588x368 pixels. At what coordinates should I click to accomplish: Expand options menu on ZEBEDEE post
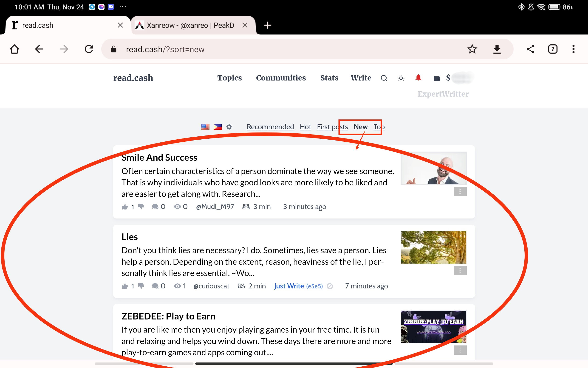tap(460, 350)
